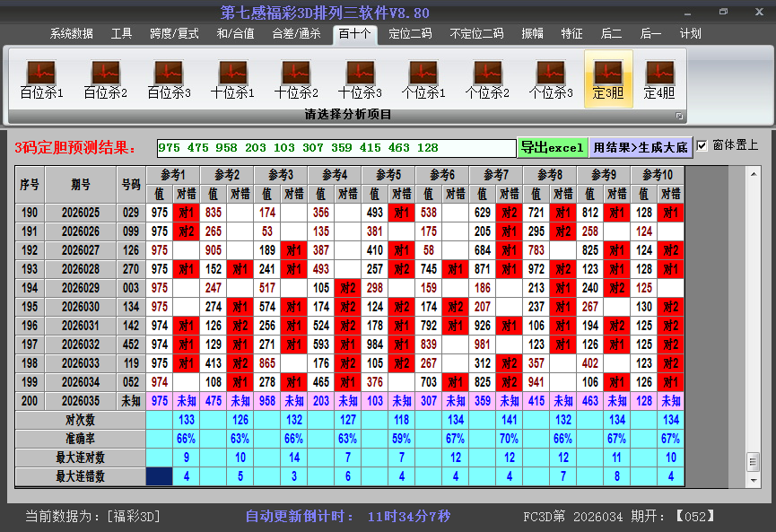Click the prediction result text field
The height and width of the screenshot is (532, 776).
[x=336, y=147]
